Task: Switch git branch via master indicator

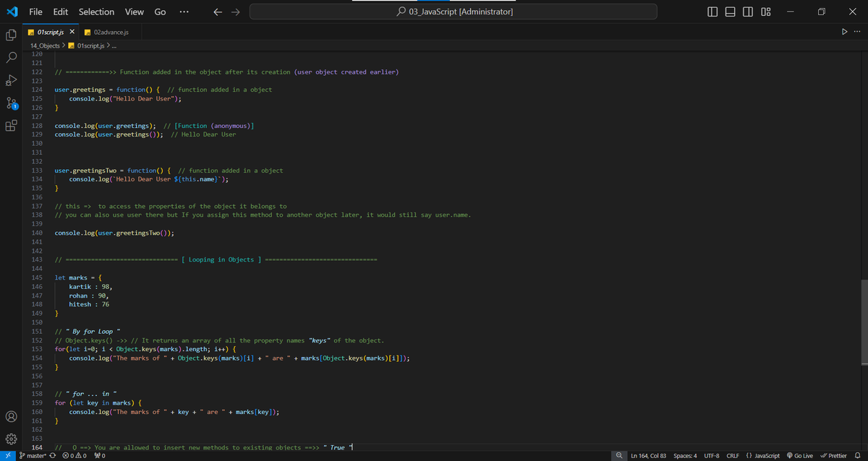Action: [x=33, y=456]
